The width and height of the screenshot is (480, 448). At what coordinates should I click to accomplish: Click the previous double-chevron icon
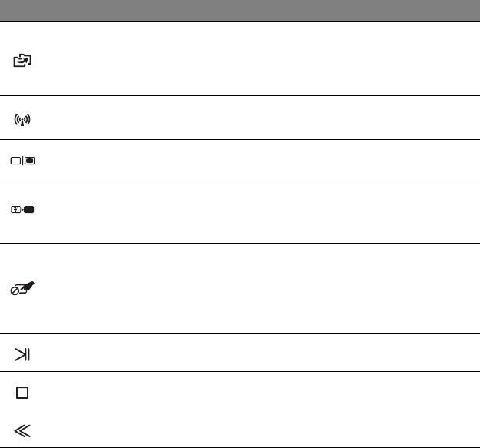click(x=22, y=430)
